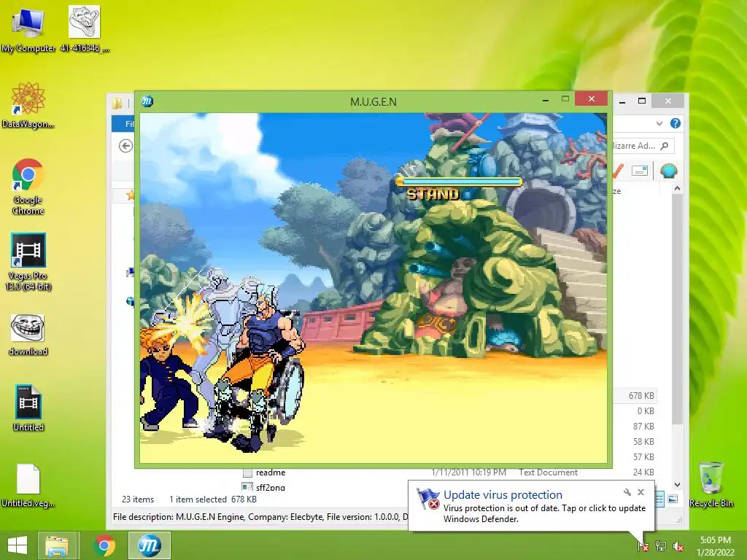The width and height of the screenshot is (747, 560).
Task: Select the Untitled.veg blank file desktop icon
Action: [28, 485]
